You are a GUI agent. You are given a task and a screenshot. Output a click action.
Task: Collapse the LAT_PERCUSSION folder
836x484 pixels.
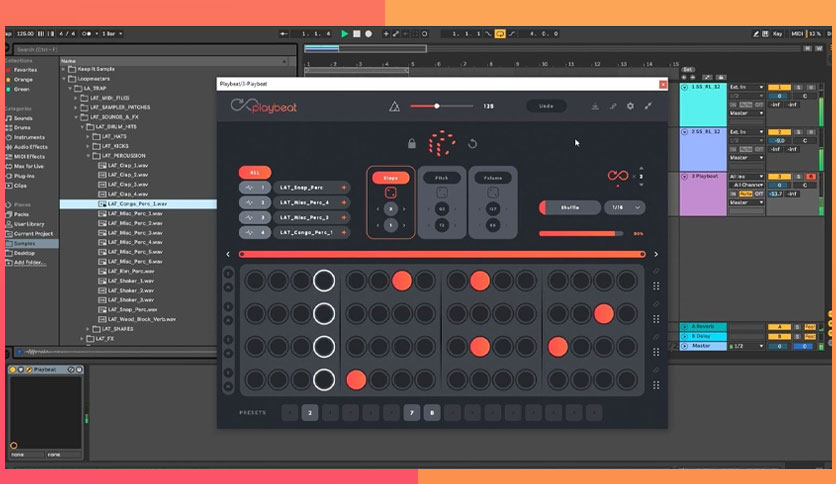coord(89,156)
